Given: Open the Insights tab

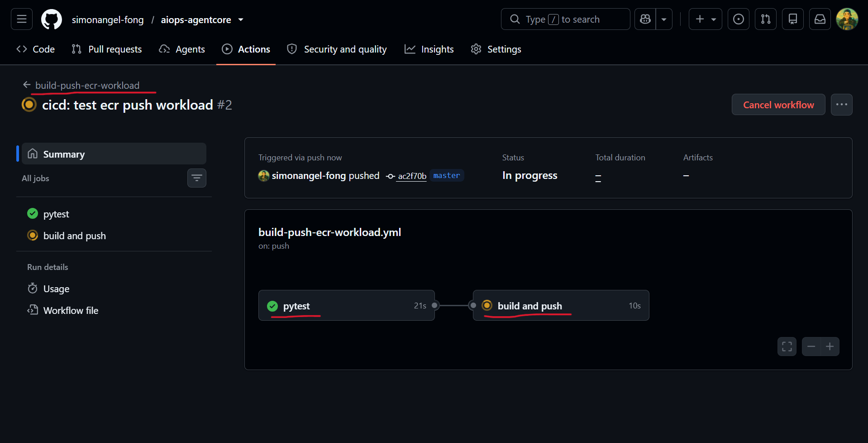Looking at the screenshot, I should coord(429,49).
